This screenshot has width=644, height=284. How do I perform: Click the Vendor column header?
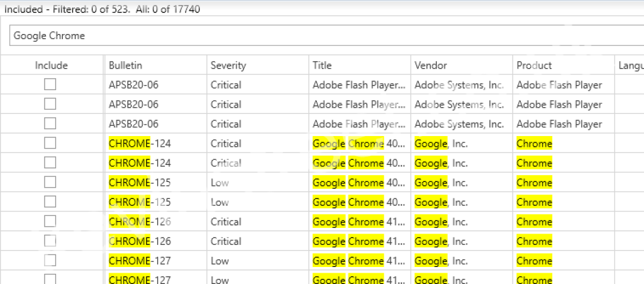(x=461, y=65)
